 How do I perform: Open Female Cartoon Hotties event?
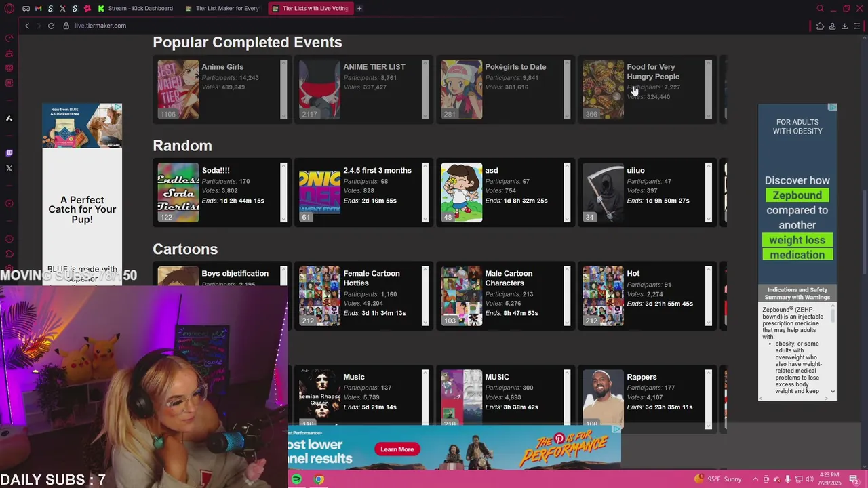pos(363,296)
